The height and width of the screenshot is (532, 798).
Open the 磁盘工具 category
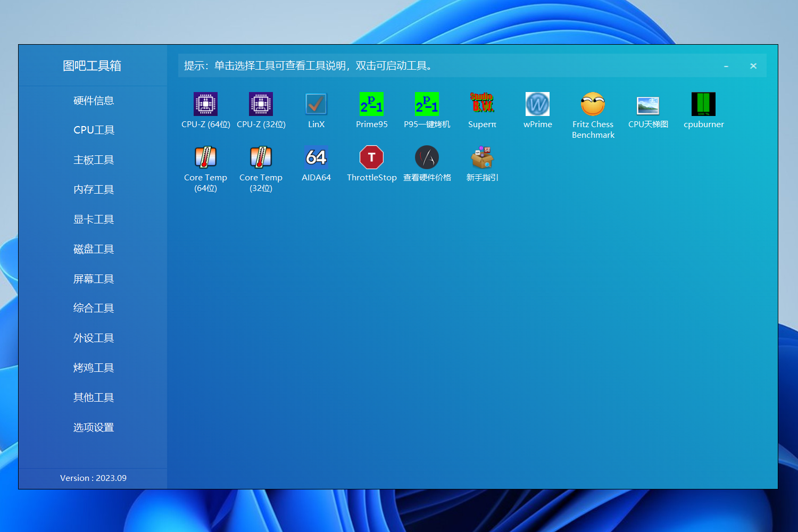coord(94,249)
